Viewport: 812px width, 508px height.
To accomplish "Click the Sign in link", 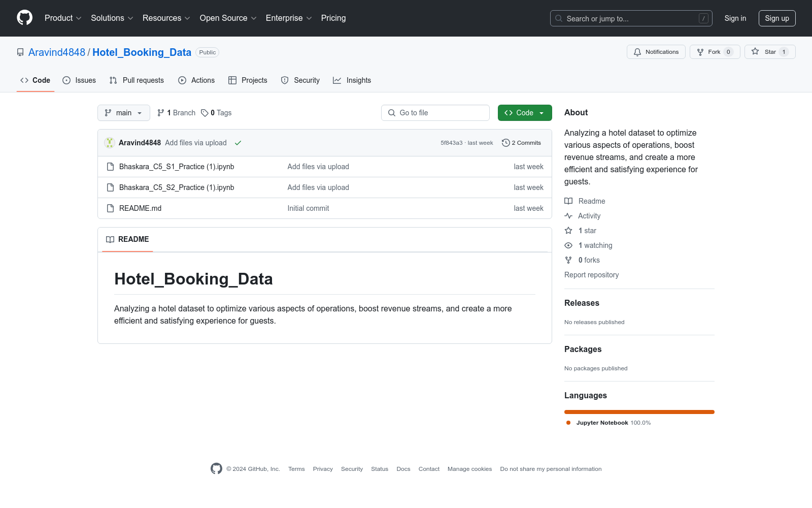I will click(735, 18).
